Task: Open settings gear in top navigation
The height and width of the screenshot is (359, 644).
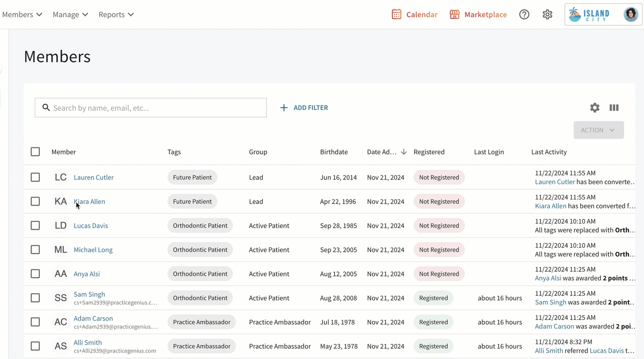Action: click(547, 14)
